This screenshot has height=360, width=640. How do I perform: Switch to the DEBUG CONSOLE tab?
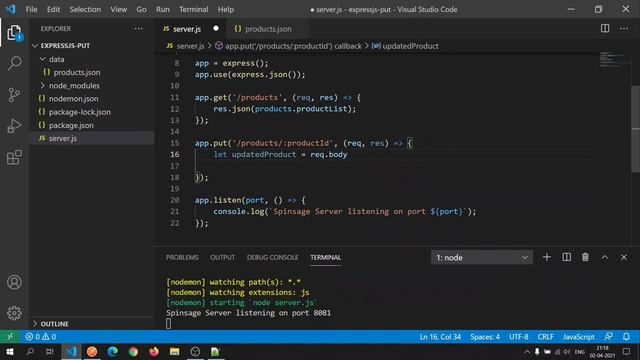coord(272,257)
